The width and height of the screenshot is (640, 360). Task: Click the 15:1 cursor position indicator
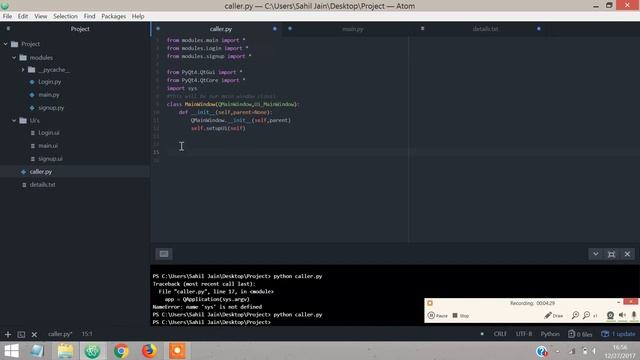point(87,334)
